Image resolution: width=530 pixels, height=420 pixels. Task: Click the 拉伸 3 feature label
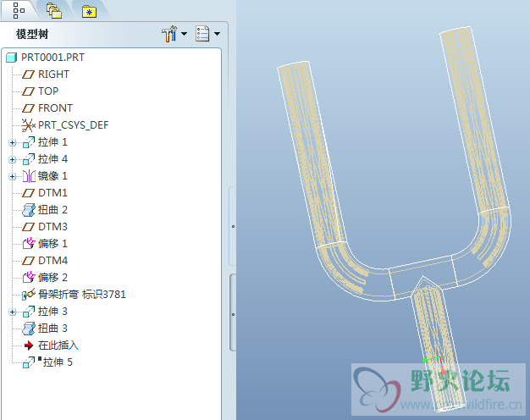click(x=52, y=311)
